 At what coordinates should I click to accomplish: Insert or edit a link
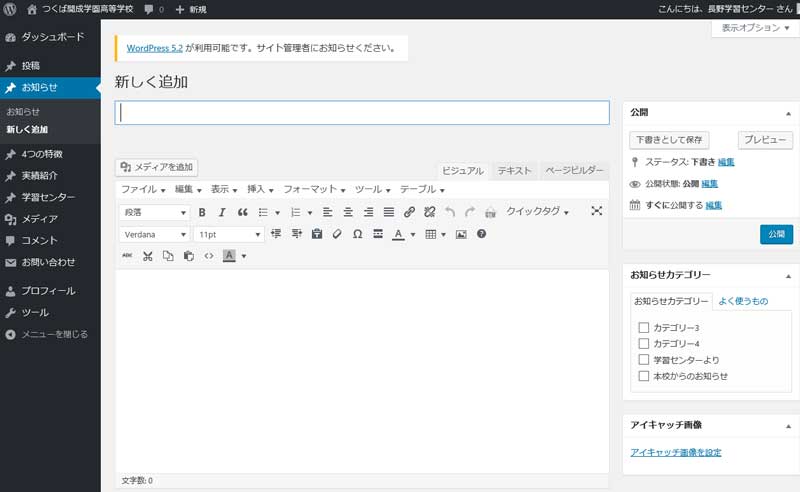tap(409, 212)
